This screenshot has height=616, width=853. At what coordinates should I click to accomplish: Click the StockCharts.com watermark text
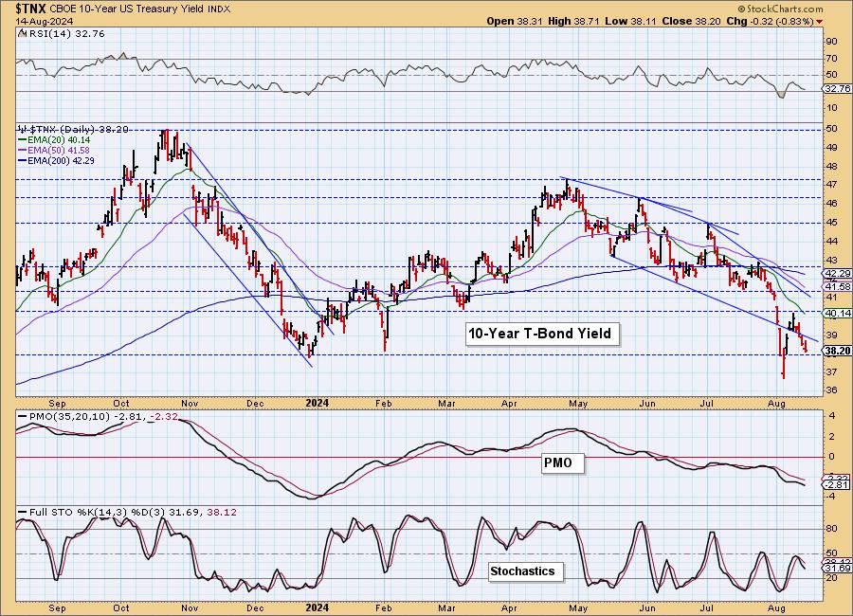780,9
